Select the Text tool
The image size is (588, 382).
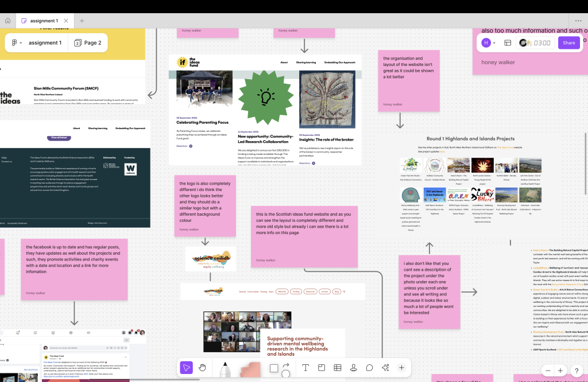305,368
